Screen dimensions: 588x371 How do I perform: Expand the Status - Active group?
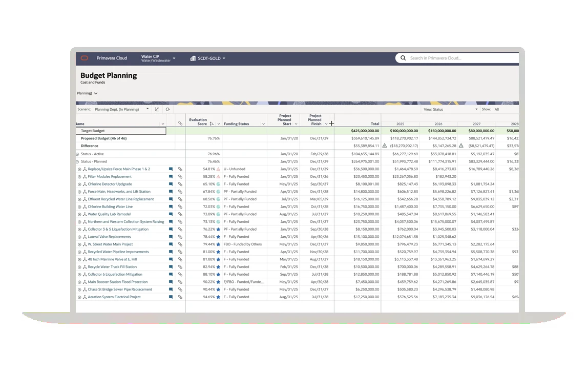(x=78, y=154)
